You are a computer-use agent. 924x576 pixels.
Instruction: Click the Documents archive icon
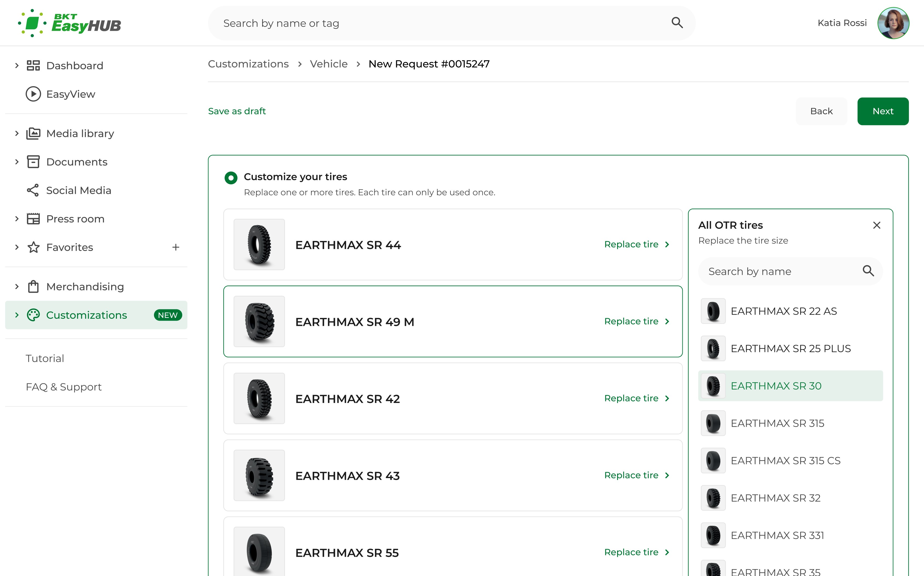click(x=33, y=162)
